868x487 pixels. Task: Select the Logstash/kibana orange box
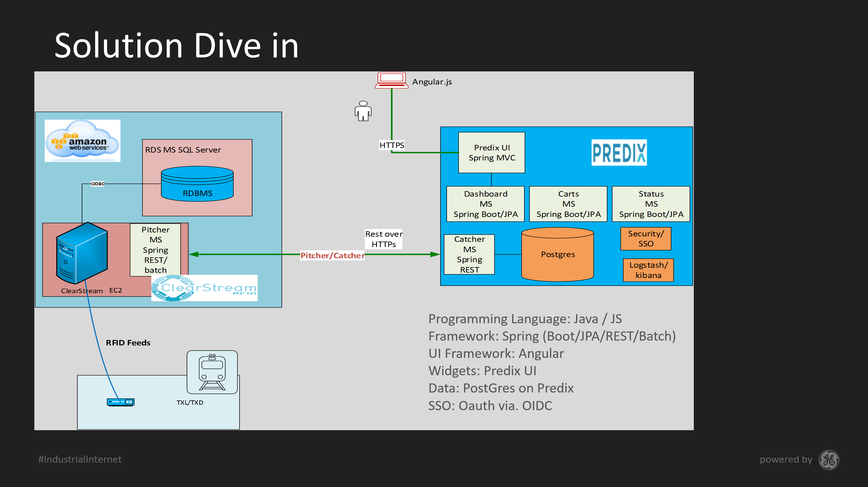[x=648, y=270]
